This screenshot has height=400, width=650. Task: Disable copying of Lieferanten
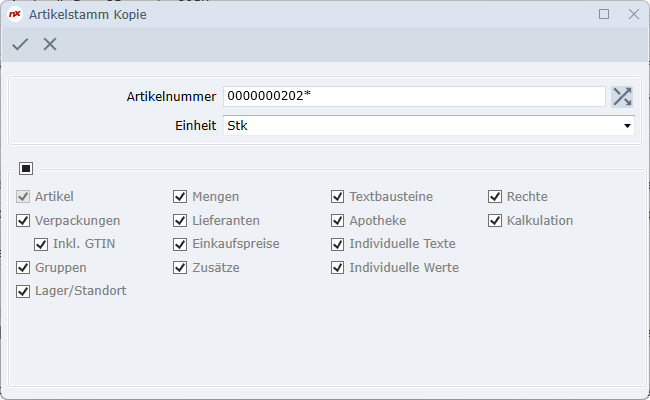pos(180,220)
